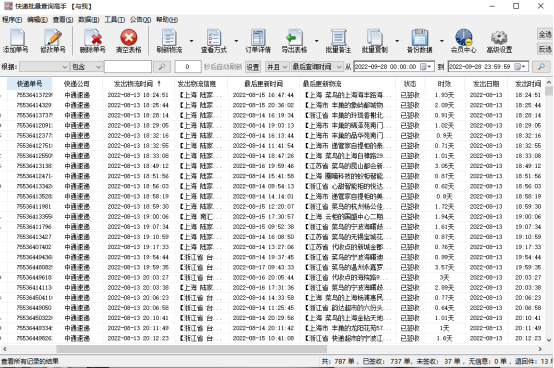Screen dimensions: 554x368
Task: Select the cell "2022-08-15 20:36:02"
Action: (x=263, y=105)
